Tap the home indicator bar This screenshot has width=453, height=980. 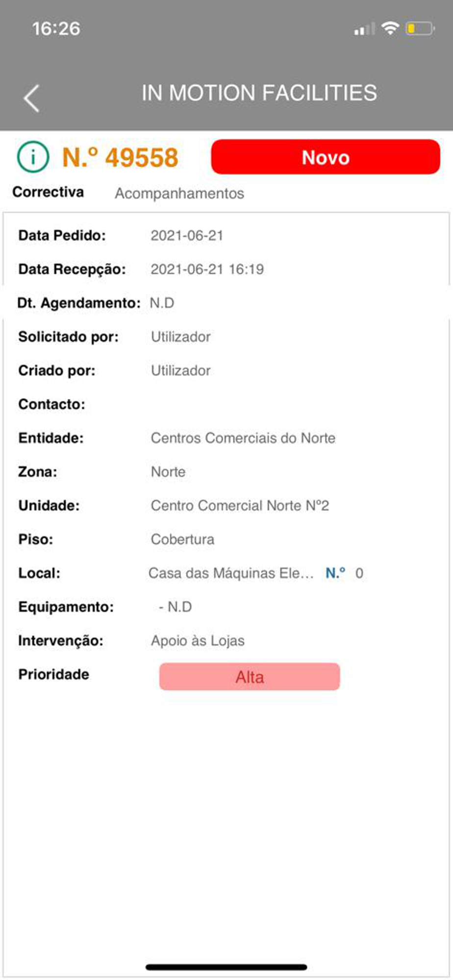coord(226,967)
